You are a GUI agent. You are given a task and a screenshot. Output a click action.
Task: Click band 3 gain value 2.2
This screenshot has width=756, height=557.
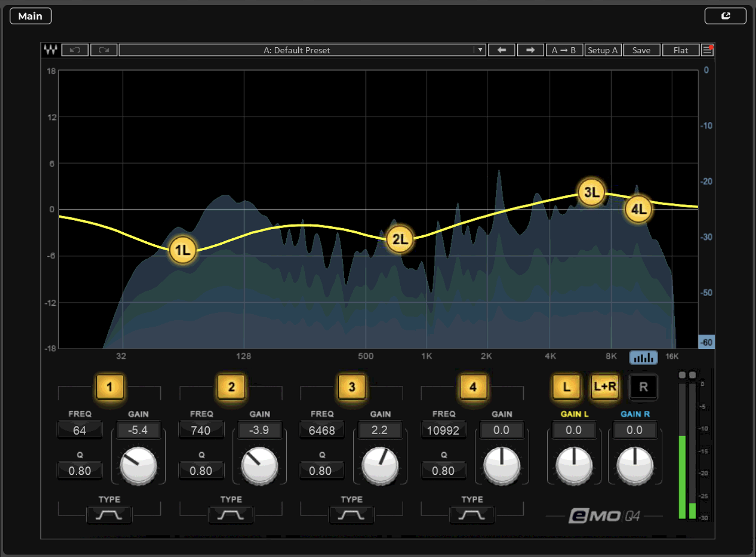tap(380, 430)
